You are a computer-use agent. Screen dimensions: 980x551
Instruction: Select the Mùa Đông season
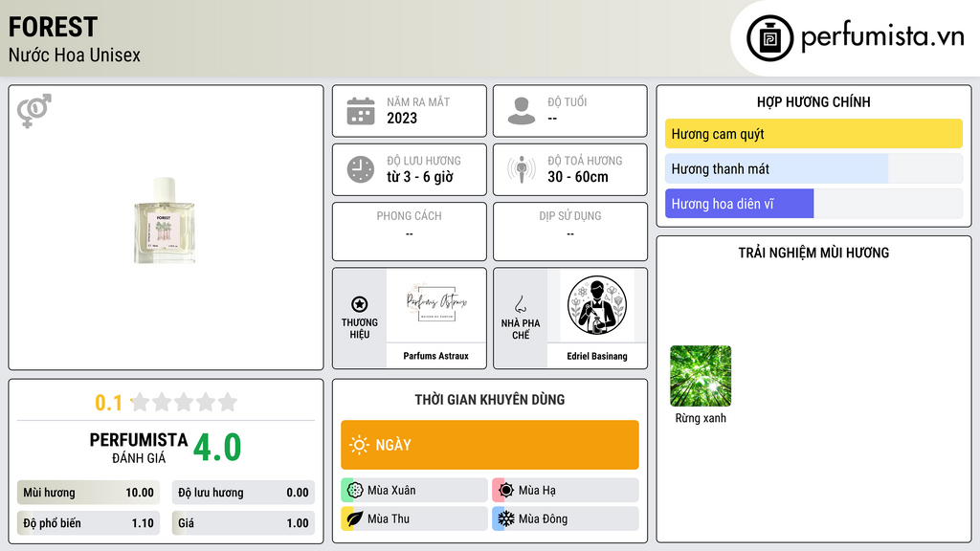click(x=566, y=518)
